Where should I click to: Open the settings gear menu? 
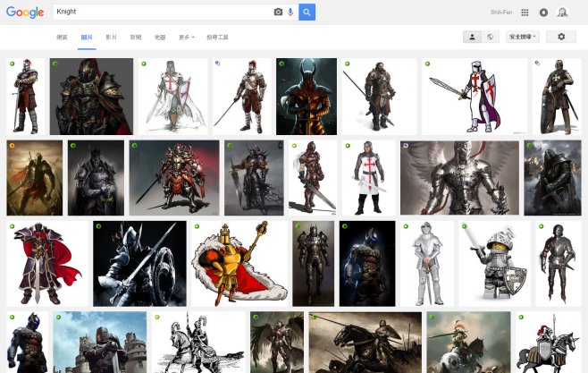pos(561,37)
